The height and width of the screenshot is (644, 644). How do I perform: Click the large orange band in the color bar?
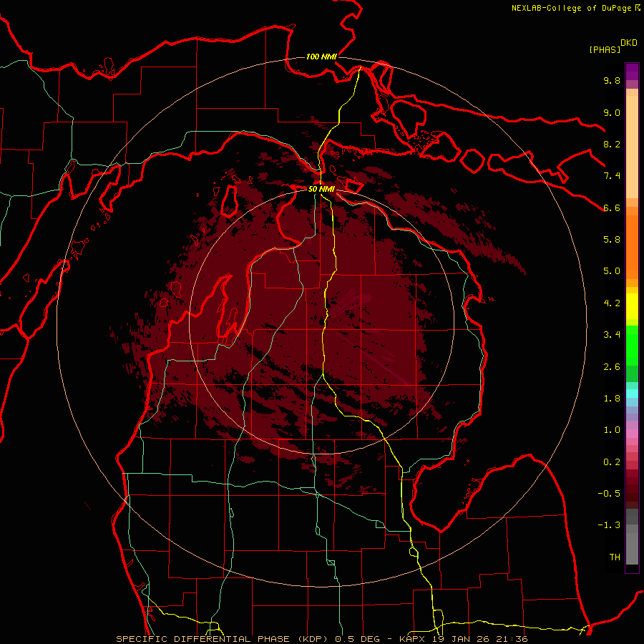tap(632, 247)
